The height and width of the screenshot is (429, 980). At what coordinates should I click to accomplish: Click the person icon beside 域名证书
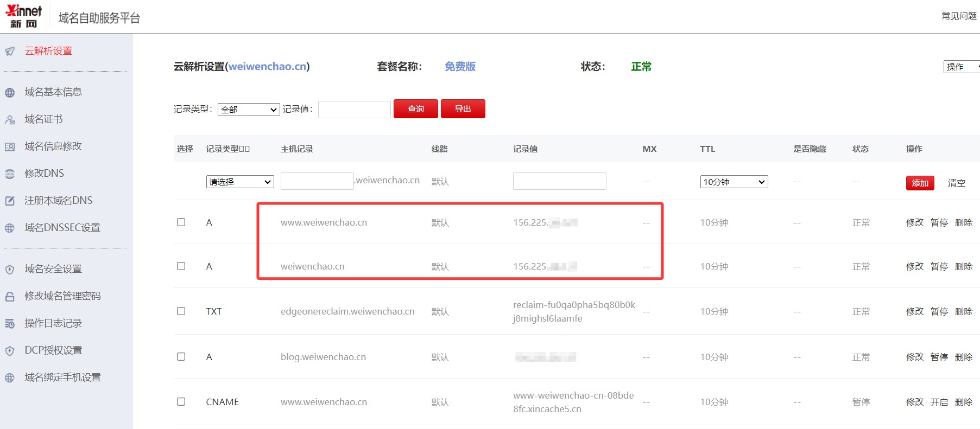point(10,120)
